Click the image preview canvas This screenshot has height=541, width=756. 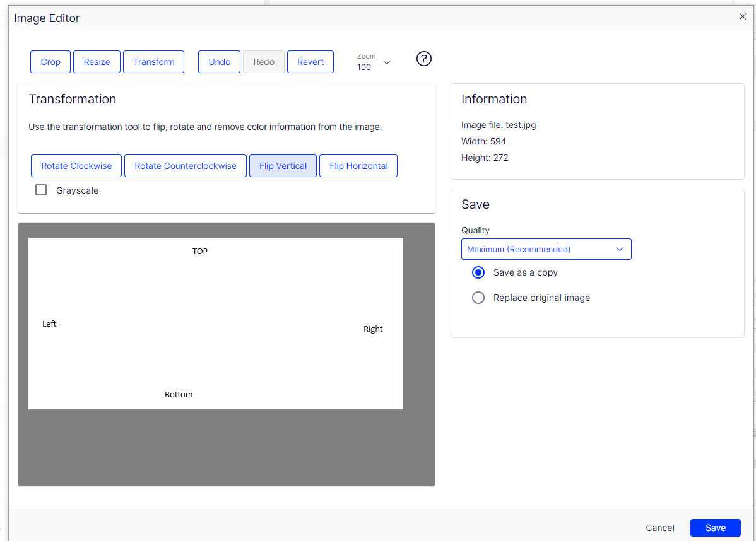215,323
